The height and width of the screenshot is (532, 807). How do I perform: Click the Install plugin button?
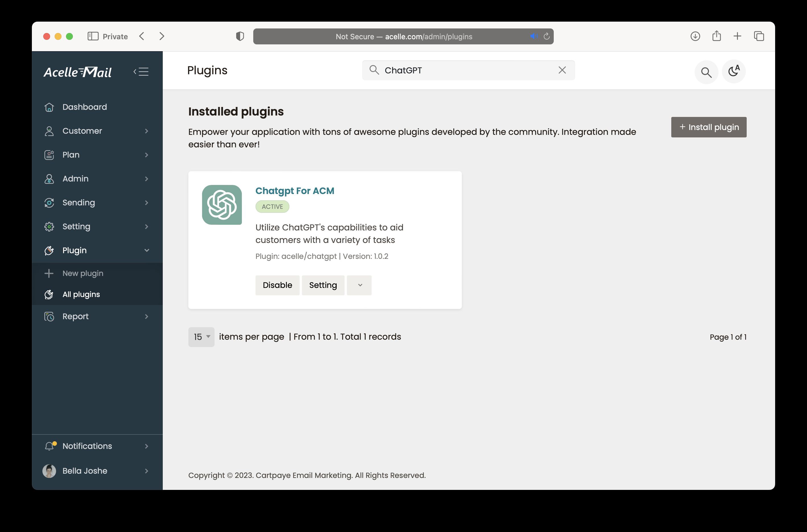(x=709, y=127)
